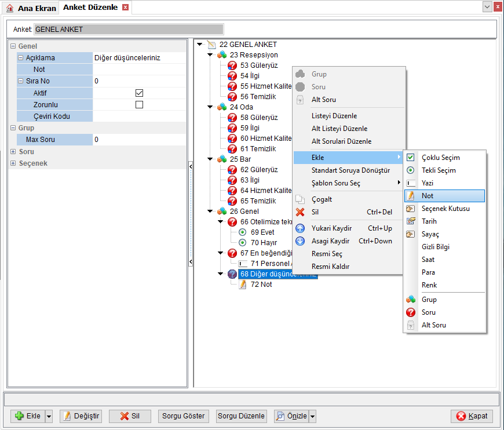504x430 pixels.
Task: Check the Zorunlu checkbox
Action: [x=139, y=104]
